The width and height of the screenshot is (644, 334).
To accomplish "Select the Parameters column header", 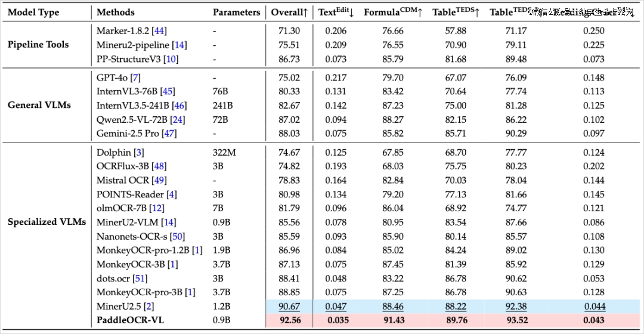I will click(236, 12).
